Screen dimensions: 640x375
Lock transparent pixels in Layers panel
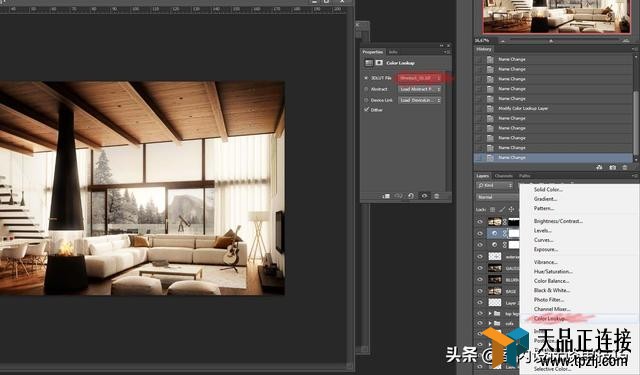(492, 209)
